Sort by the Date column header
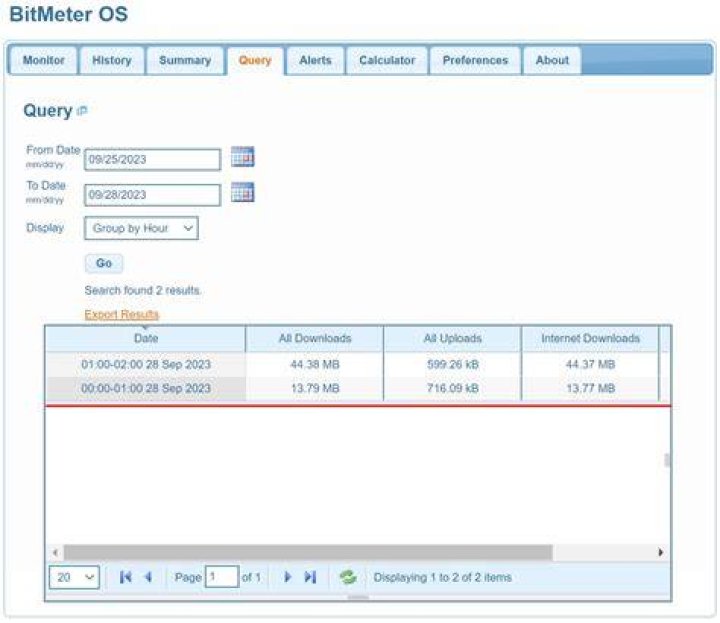Screen dimensions: 720x623 (146, 339)
